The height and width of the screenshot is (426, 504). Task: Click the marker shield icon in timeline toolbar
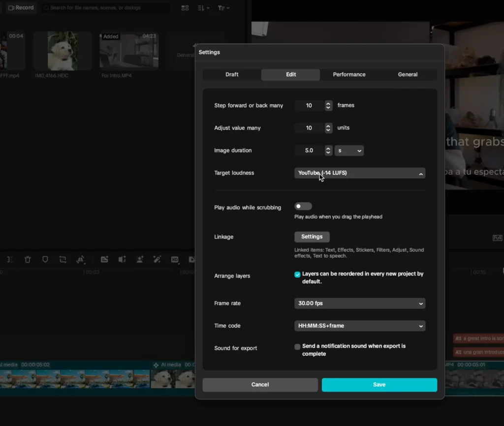45,259
